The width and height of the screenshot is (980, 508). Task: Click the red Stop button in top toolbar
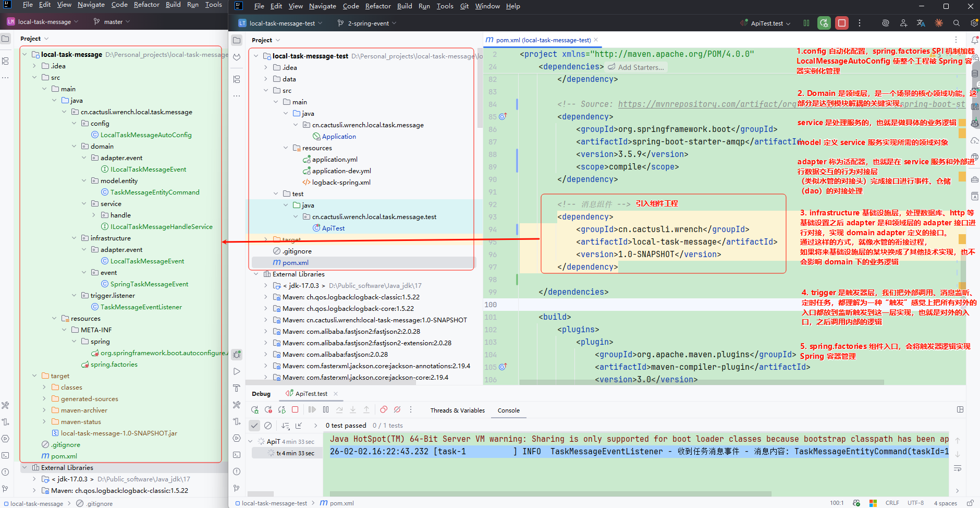click(x=841, y=23)
